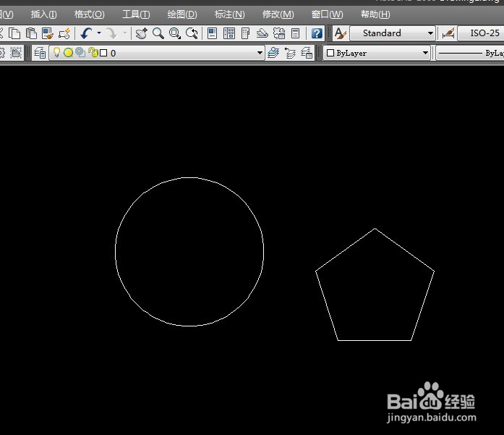504x435 pixels.
Task: Open the 插入(I) Insert menu
Action: click(43, 14)
